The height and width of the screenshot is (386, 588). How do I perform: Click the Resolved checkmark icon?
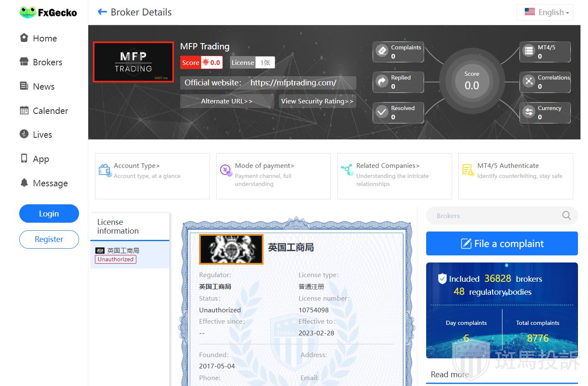click(x=382, y=112)
